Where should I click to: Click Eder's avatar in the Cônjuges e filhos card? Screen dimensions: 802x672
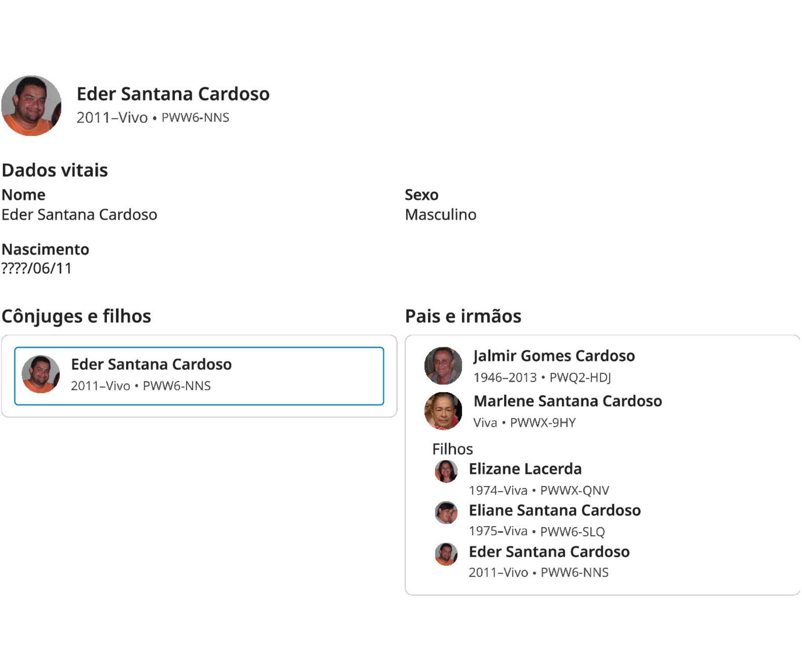pos(41,374)
